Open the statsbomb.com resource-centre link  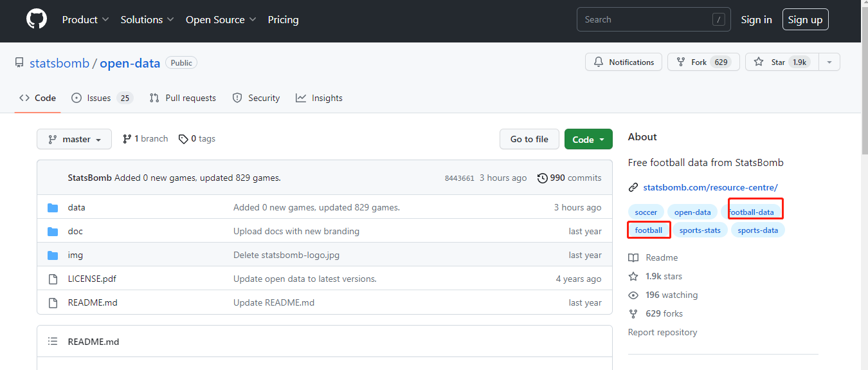(710, 187)
